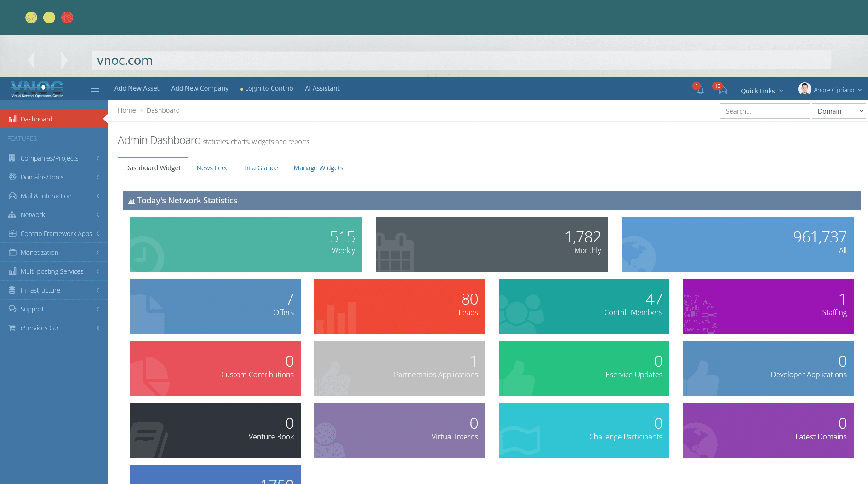Open the Manage Widgets tab
The width and height of the screenshot is (868, 484).
click(318, 168)
